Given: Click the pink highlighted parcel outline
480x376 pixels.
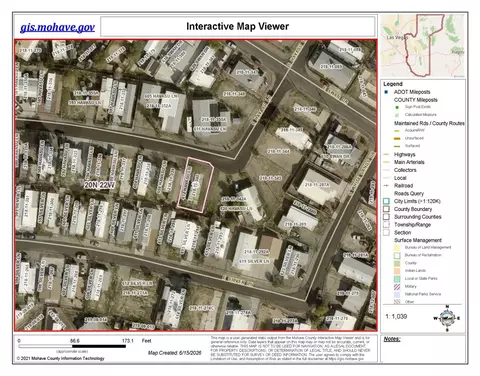Looking at the screenshot, I should coord(195,185).
